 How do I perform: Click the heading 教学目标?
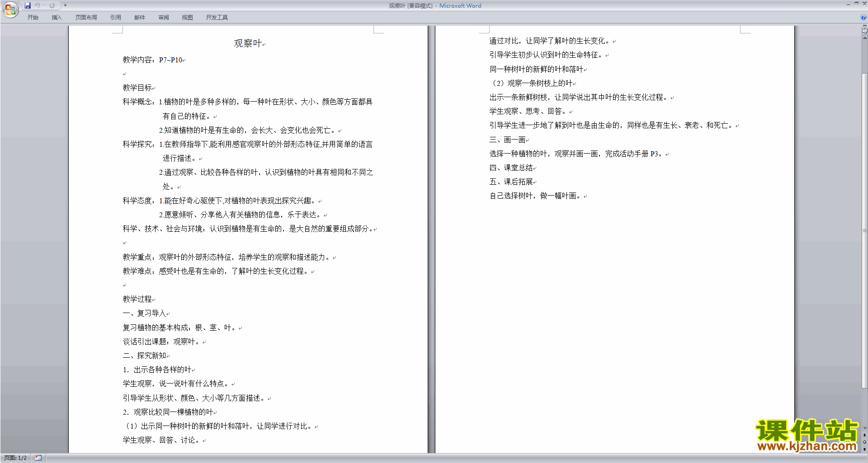click(x=137, y=88)
